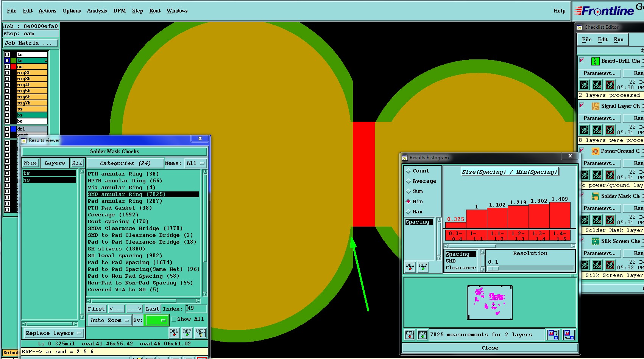Toggle the Signal Layer Checks checkbox
This screenshot has width=644, height=359.
point(582,105)
